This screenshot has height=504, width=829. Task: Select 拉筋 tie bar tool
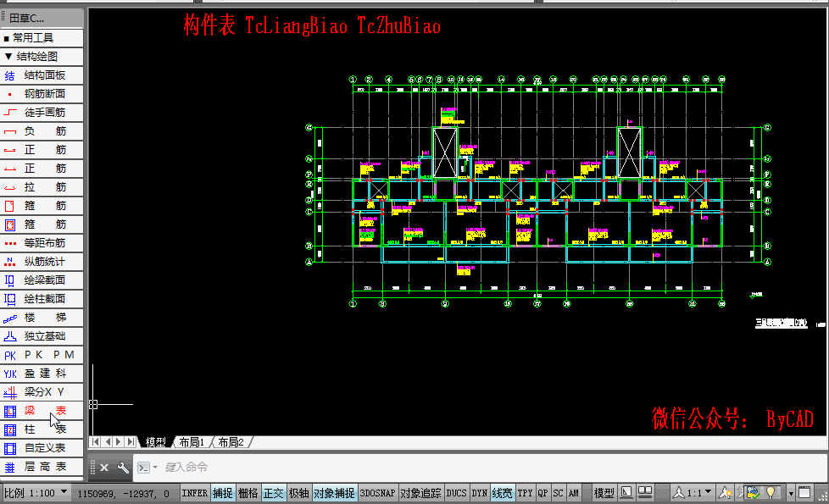click(x=42, y=187)
